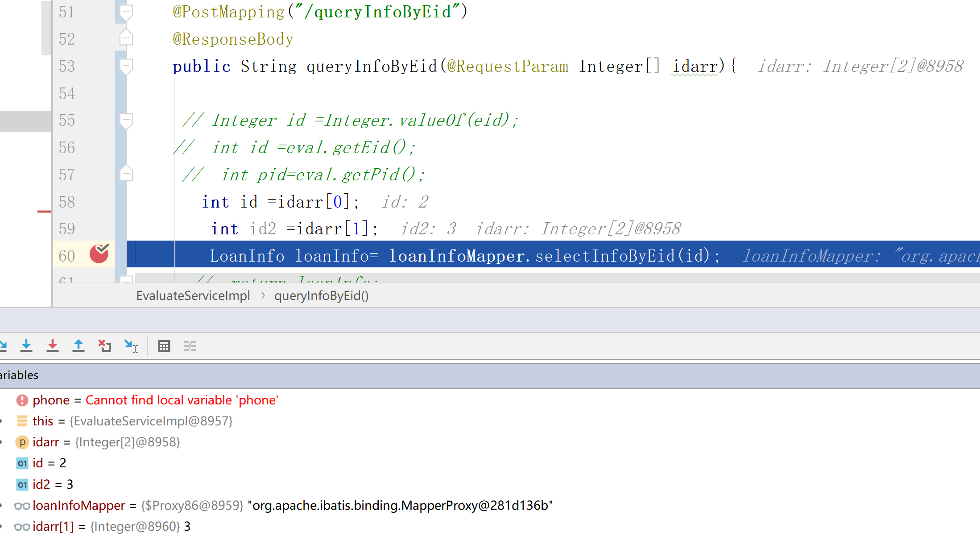Image resolution: width=980 pixels, height=541 pixels.
Task: Click the Drop Frame icon
Action: [x=104, y=346]
